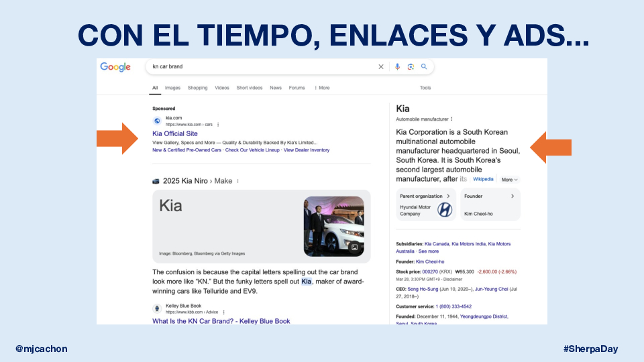Switch to the News tab
The image size is (644, 362).
(276, 88)
